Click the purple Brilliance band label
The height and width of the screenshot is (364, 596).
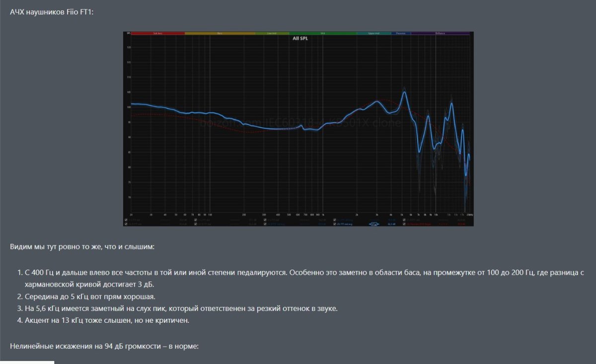coord(440,34)
